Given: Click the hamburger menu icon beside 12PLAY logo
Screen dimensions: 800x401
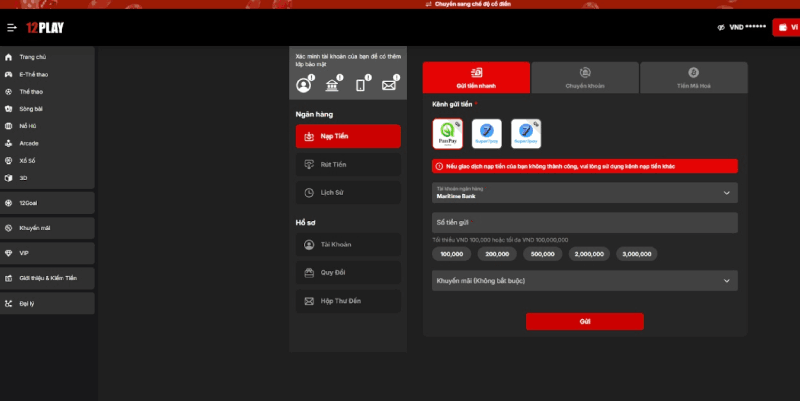Looking at the screenshot, I should click(12, 27).
